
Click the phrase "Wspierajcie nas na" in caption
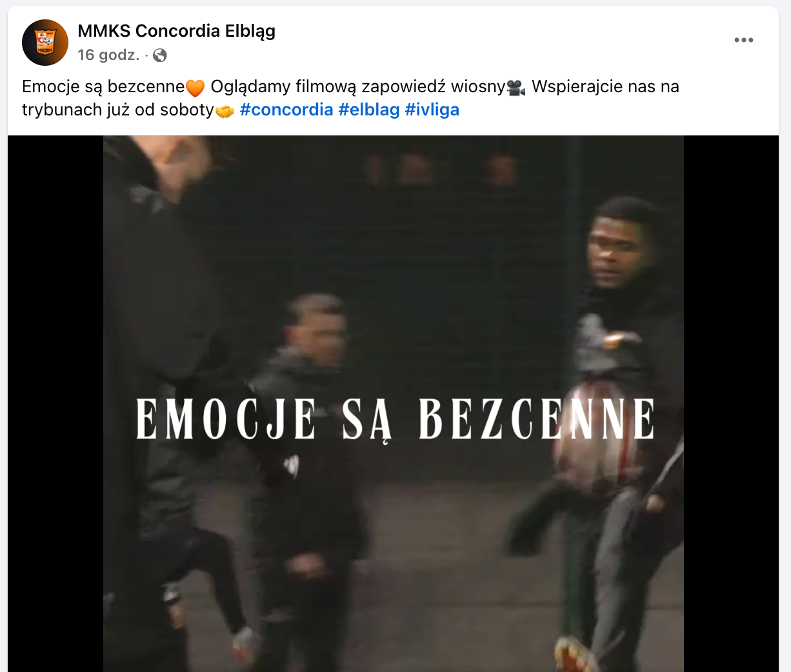605,86
